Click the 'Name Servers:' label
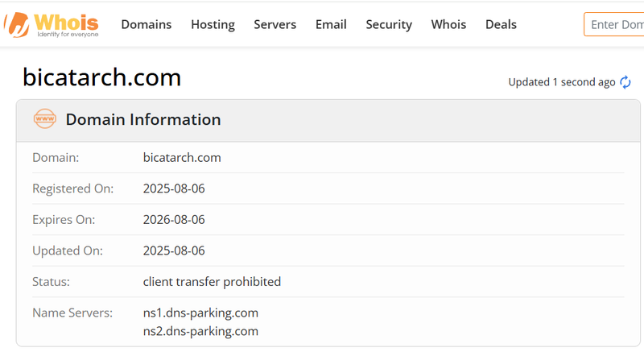644x352 pixels. coord(72,313)
